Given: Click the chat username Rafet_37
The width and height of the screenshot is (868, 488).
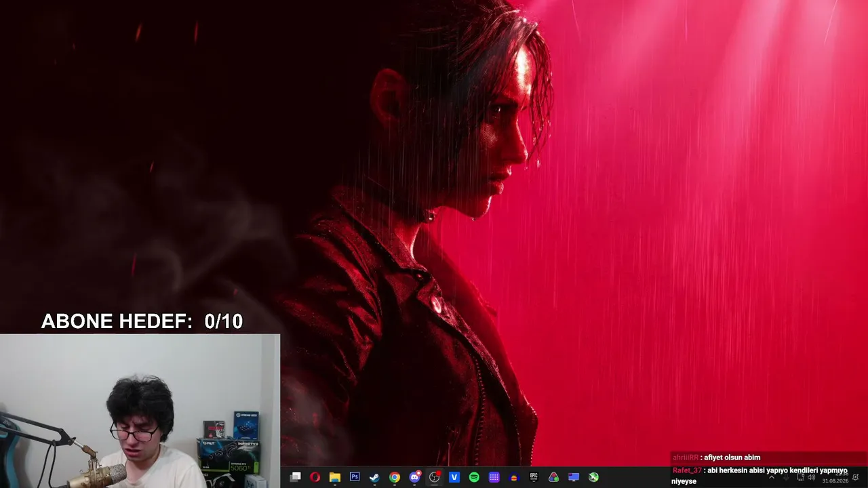Looking at the screenshot, I should tap(687, 470).
